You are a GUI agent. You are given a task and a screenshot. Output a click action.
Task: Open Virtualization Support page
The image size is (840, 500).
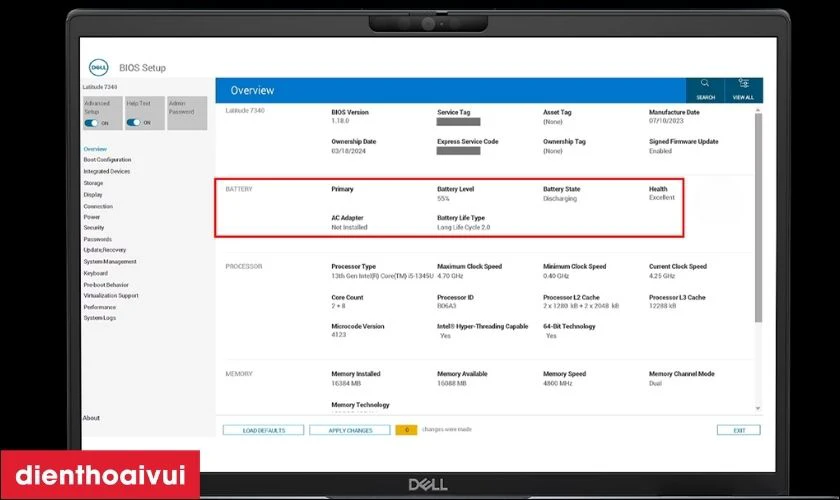pos(110,296)
